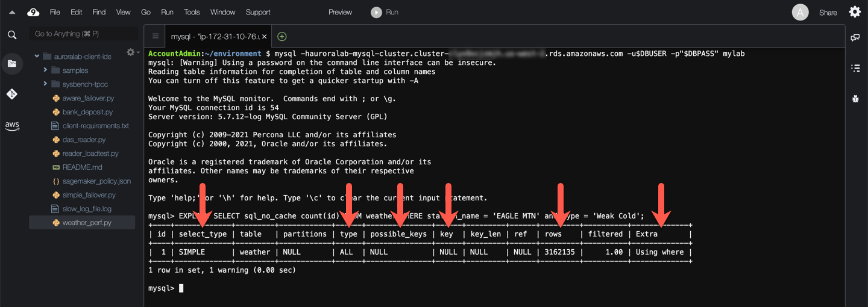Open the AWS toolkit panel
868x307 pixels.
coord(12,125)
